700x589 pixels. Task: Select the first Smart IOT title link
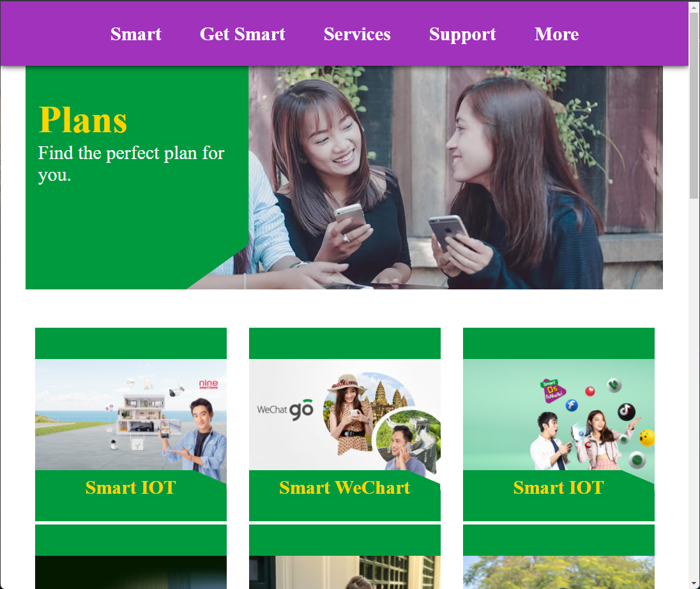click(131, 487)
